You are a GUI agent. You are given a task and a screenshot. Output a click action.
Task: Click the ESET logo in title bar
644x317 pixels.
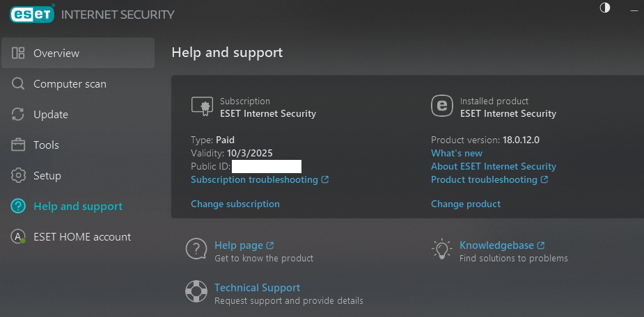pos(32,13)
